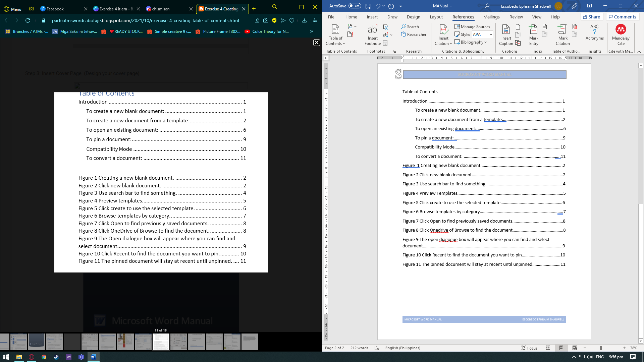Open Customize Quick Access Toolbar dropdown
The width and height of the screenshot is (644, 362).
click(400, 6)
